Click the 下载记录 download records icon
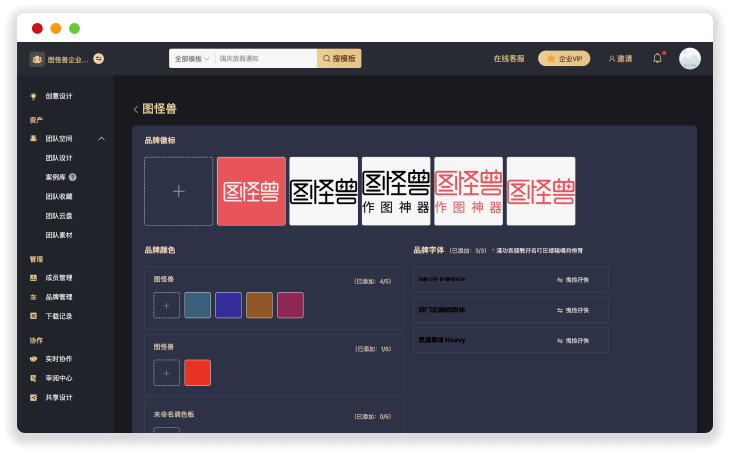 coord(34,316)
